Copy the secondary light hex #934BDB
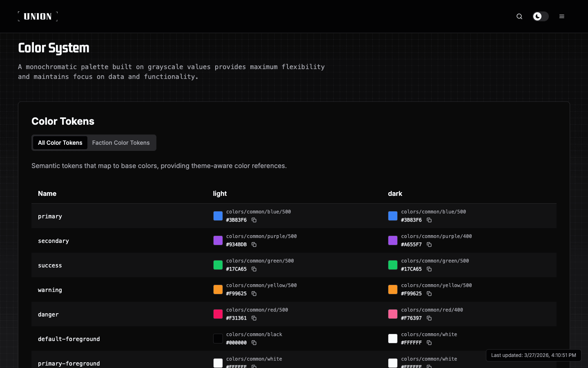 (x=254, y=245)
